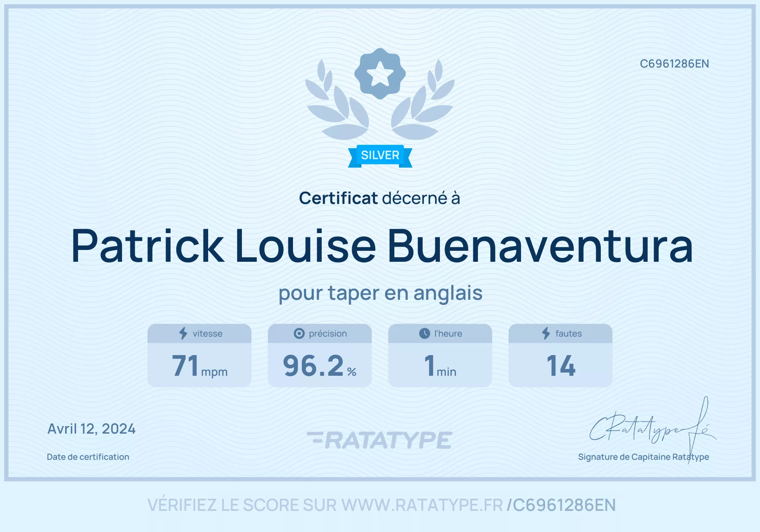
Task: Click the 96.2 % accuracy value
Action: (x=320, y=365)
